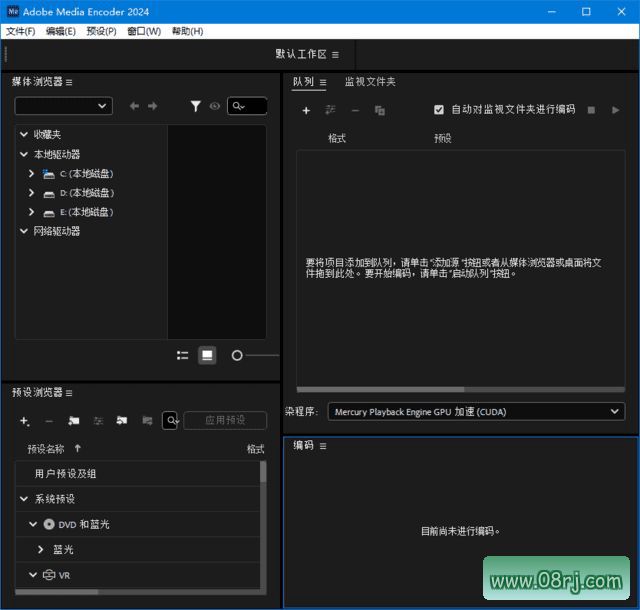Open the 预设浏览器 panel menu
The image size is (640, 610).
click(x=69, y=393)
